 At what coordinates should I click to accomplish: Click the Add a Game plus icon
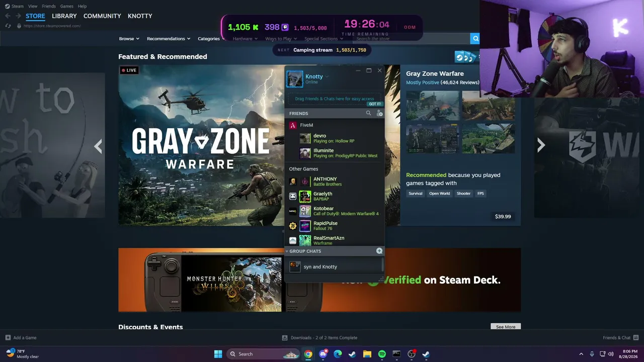point(8,338)
